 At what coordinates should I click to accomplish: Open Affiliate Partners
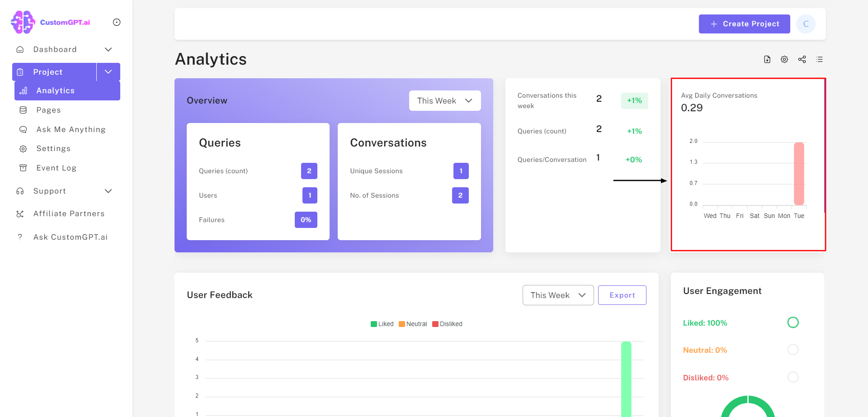(x=69, y=213)
